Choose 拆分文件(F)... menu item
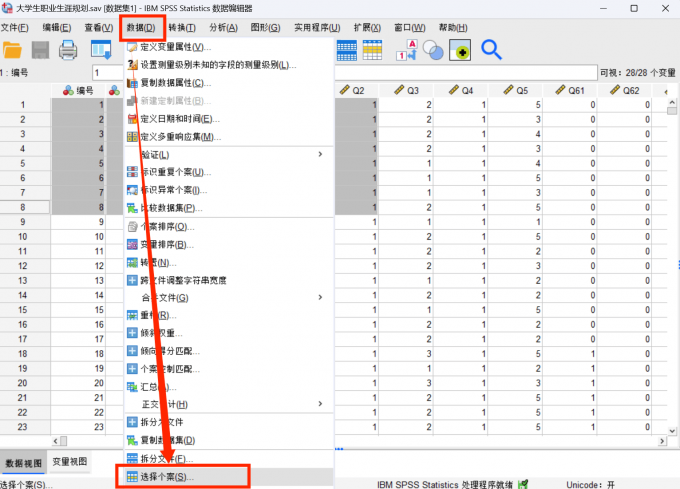The image size is (680, 489). [x=229, y=459]
